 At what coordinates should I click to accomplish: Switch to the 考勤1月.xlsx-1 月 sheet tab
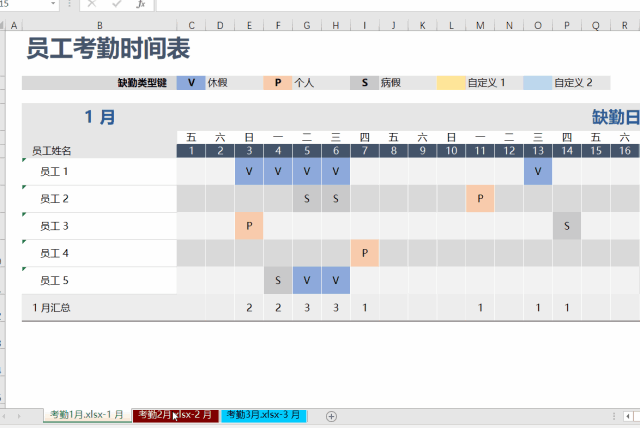(87, 415)
